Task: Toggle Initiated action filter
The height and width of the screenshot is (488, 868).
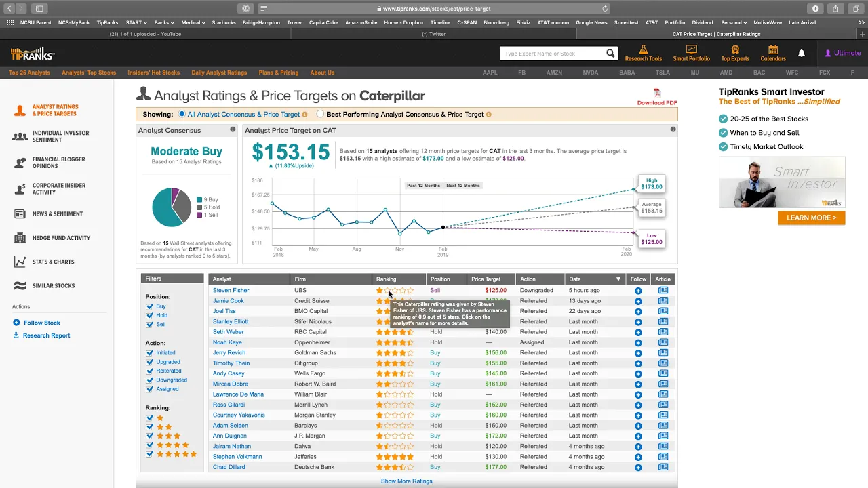Action: tap(150, 353)
